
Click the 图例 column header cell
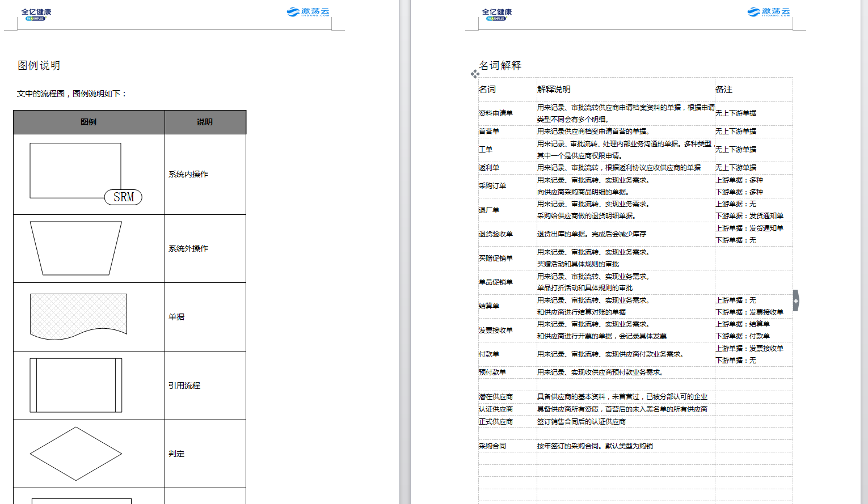click(x=89, y=122)
